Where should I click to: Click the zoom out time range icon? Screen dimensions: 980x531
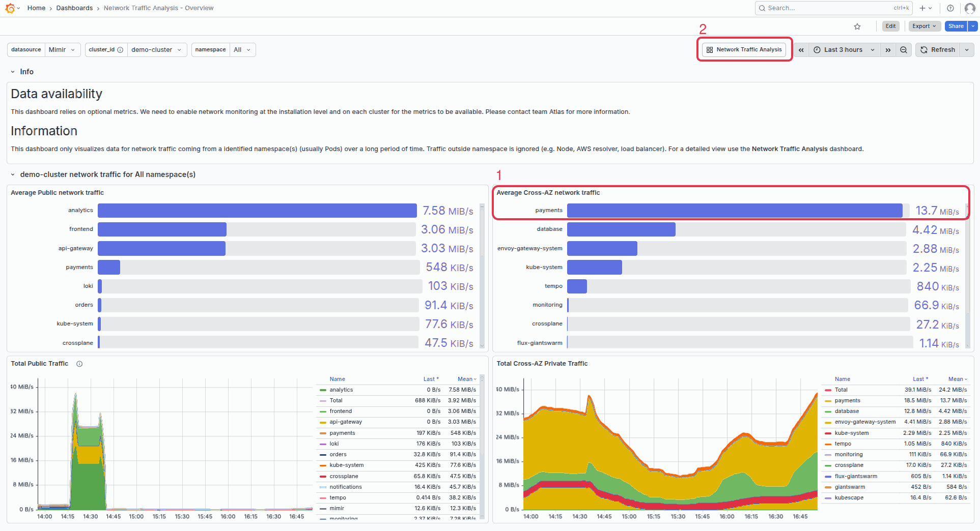(903, 49)
